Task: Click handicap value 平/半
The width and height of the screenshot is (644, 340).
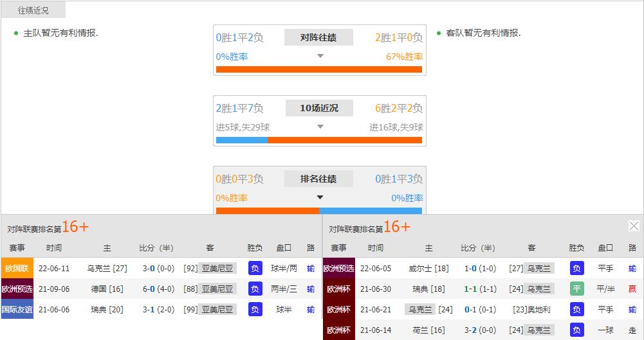Action: click(605, 289)
